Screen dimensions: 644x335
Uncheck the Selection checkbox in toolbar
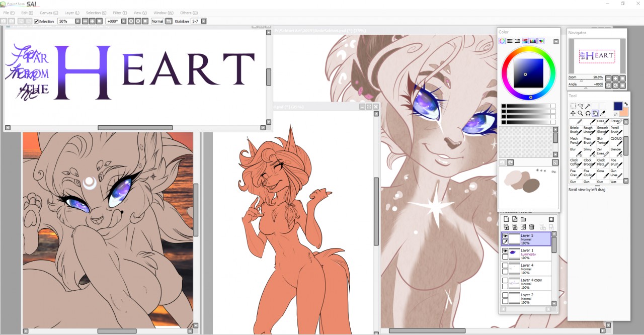point(36,21)
